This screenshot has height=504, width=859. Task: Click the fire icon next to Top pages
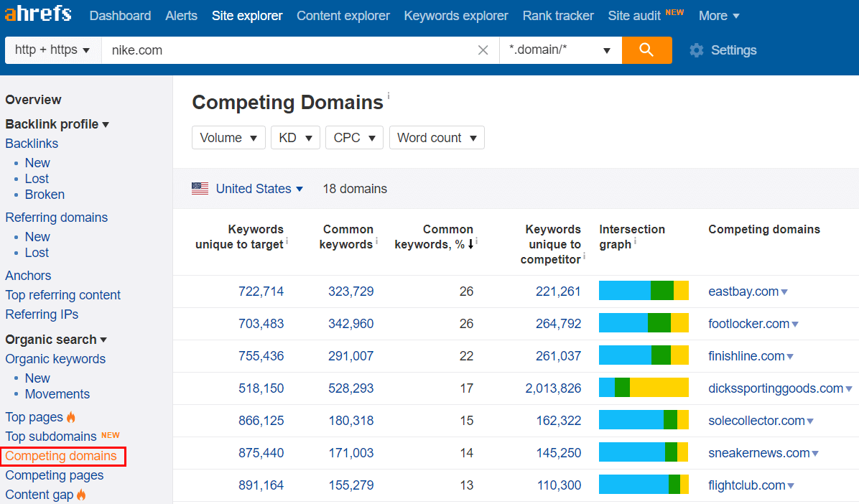71,417
